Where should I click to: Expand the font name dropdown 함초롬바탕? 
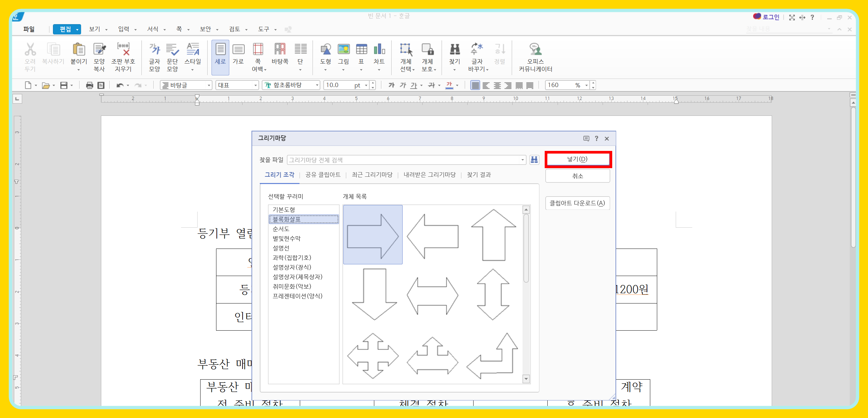click(x=317, y=85)
